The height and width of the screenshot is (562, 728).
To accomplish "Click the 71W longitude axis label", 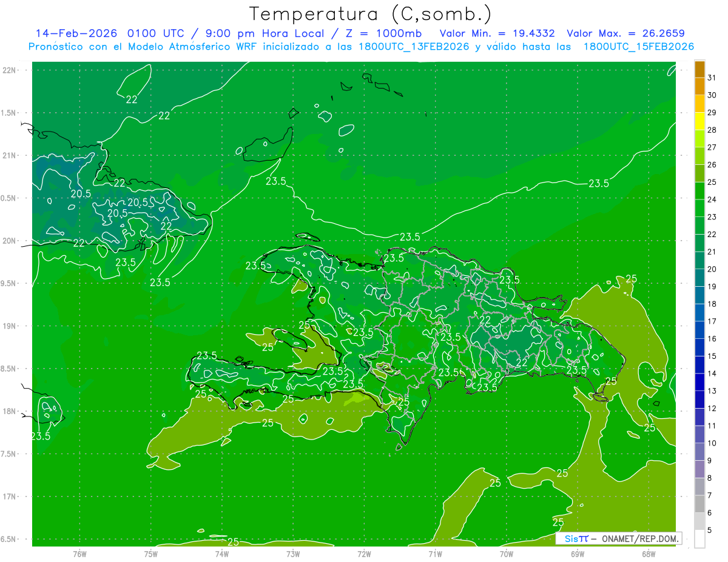I will [435, 554].
